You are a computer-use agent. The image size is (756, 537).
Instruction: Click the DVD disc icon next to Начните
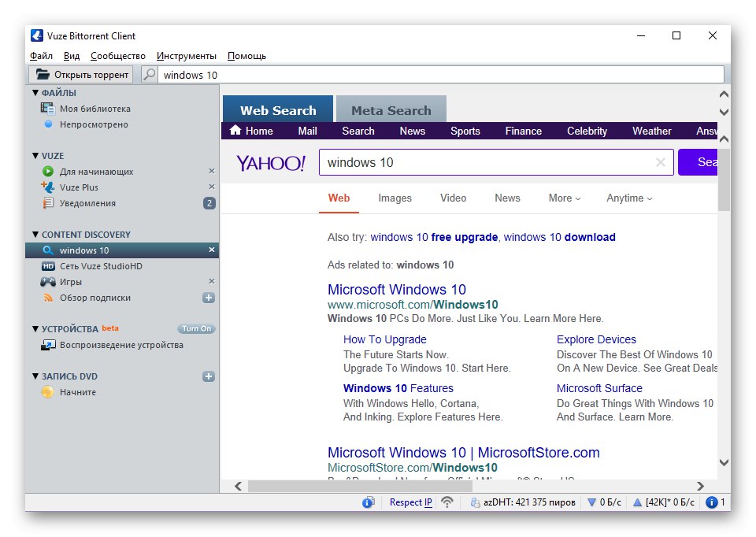coord(48,392)
